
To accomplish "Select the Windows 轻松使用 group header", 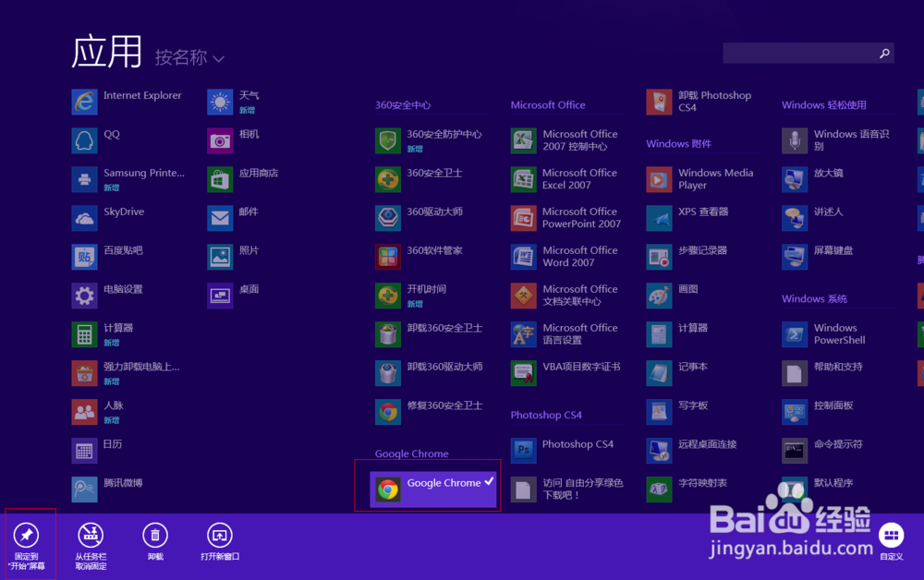I will (x=824, y=104).
